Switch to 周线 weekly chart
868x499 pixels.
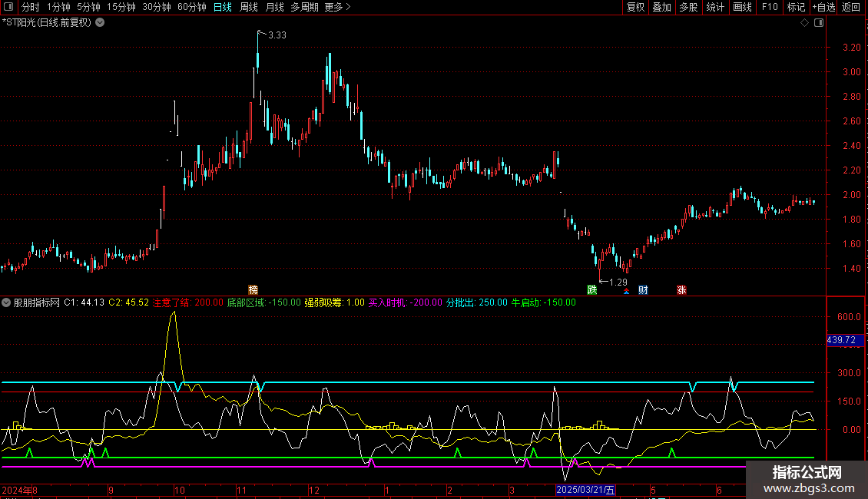click(249, 7)
